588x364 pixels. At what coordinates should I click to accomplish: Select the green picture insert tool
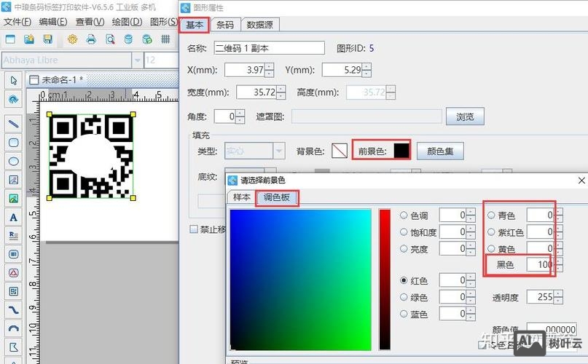(14, 198)
